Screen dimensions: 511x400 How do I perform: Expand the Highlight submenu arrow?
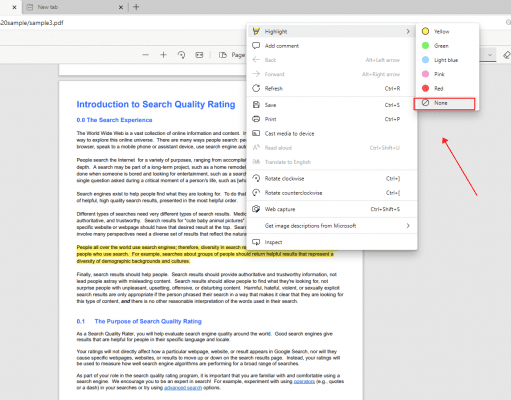click(408, 31)
